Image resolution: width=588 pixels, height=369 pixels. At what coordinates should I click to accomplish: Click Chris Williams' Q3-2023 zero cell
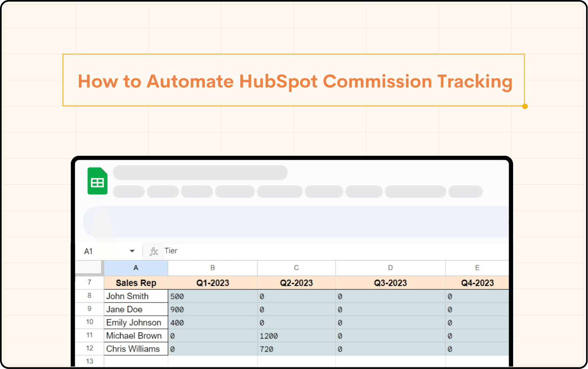click(390, 349)
